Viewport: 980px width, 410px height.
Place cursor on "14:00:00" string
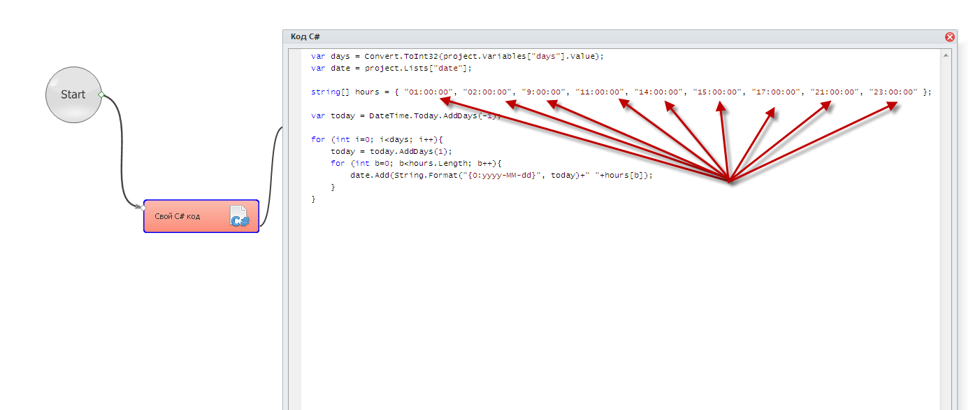click(658, 92)
